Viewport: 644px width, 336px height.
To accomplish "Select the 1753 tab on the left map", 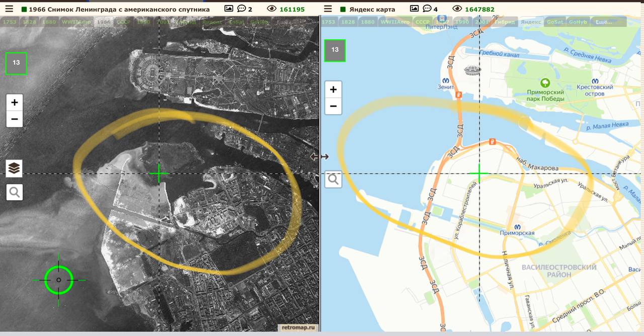I will pyautogui.click(x=10, y=22).
